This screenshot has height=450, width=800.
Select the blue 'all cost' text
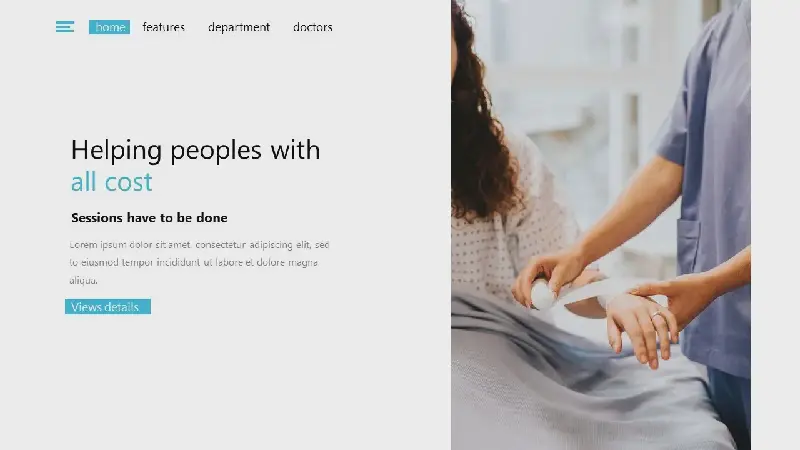[111, 182]
